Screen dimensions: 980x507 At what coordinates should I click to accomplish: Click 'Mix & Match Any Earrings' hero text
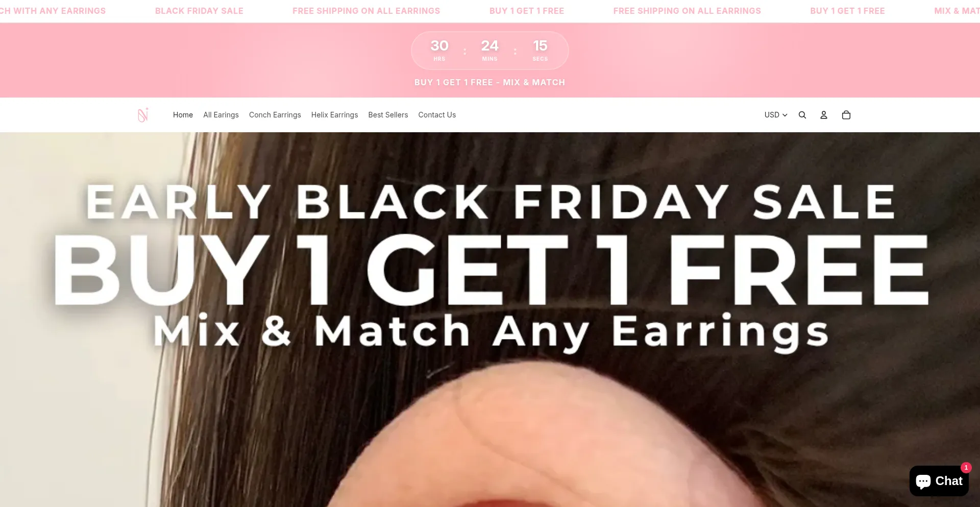point(491,332)
